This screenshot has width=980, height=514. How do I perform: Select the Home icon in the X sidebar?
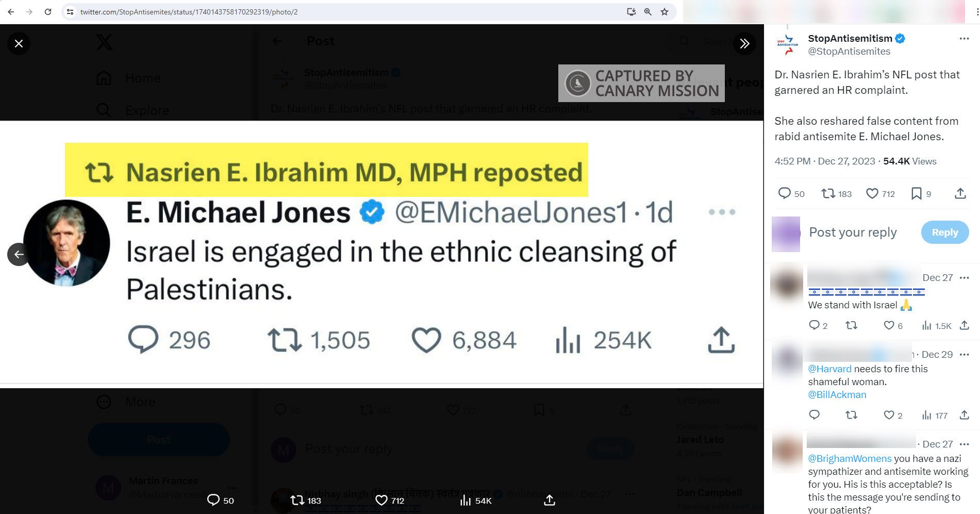pos(104,77)
